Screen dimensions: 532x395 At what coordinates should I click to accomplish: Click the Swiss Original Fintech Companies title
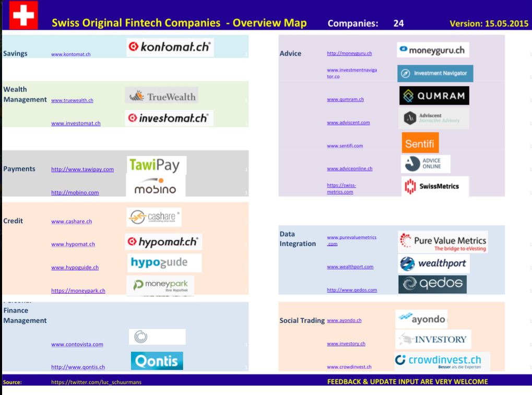[179, 23]
